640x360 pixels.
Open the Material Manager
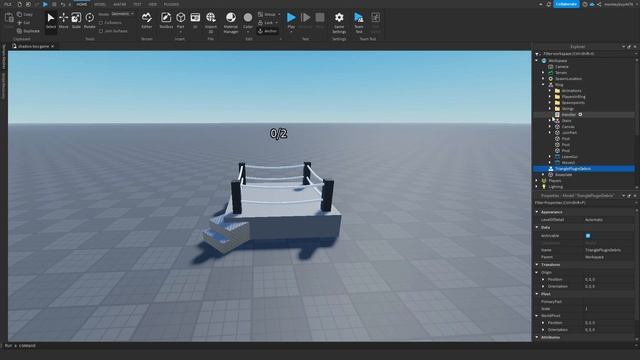(231, 22)
